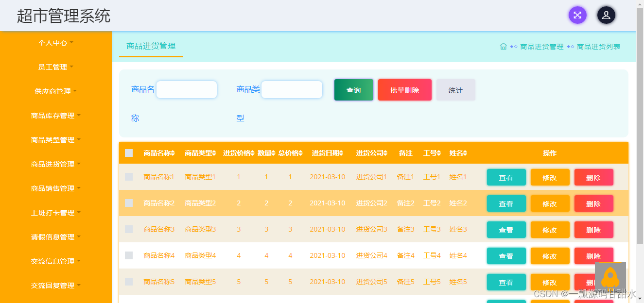Viewport: 644px width, 303px height.
Task: Tick the checkbox on the 商品名称3 row
Action: 129,229
